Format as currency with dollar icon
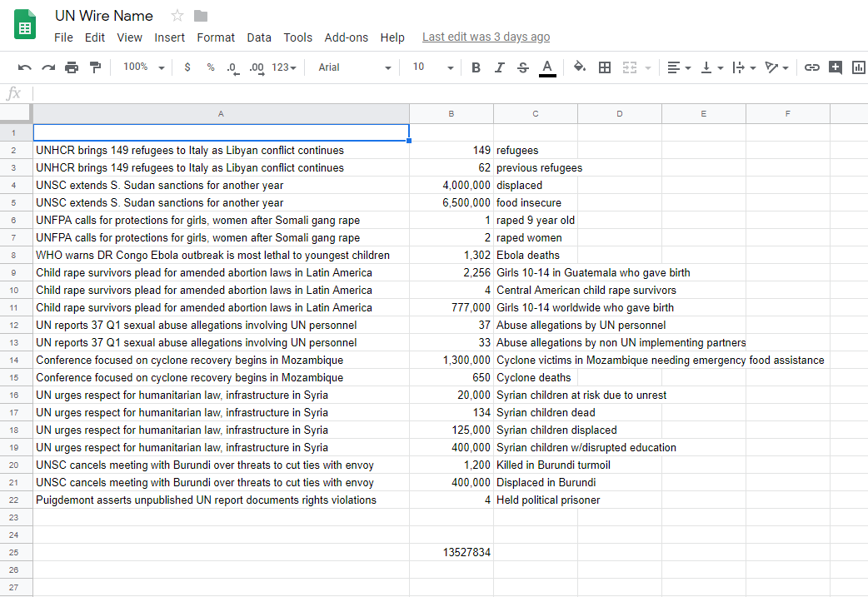The image size is (868, 597). [x=187, y=67]
